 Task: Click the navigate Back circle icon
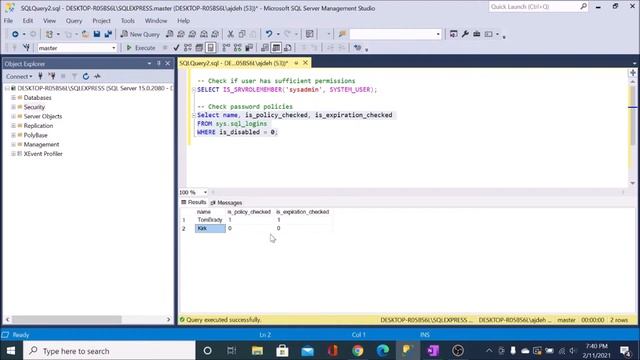coord(15,34)
